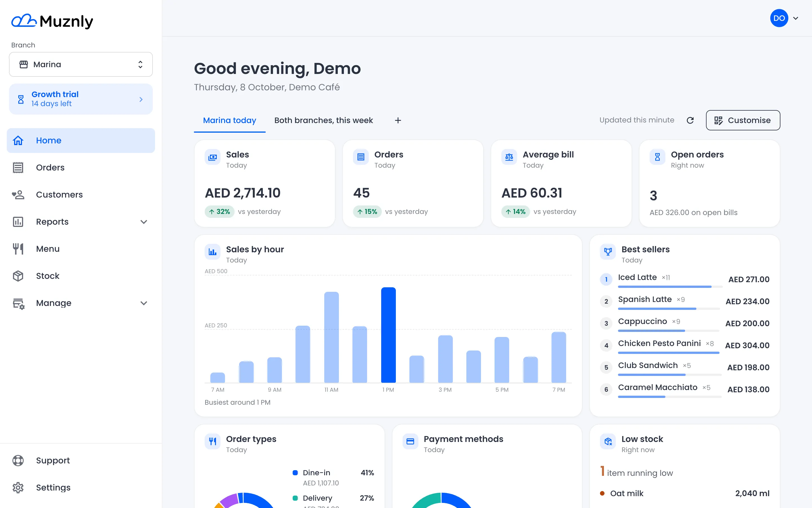Click the Cappuccino best seller row

pyautogui.click(x=685, y=323)
